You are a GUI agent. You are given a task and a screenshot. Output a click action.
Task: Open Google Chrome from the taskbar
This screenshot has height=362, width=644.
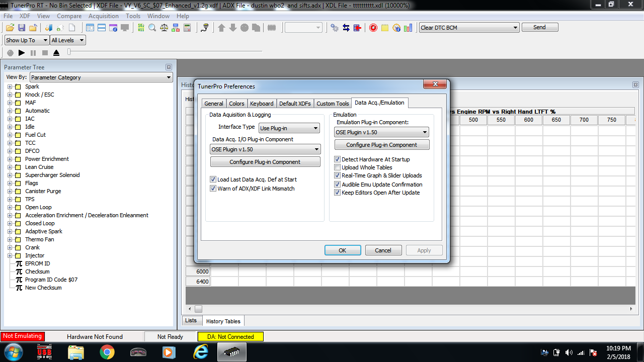point(107,352)
